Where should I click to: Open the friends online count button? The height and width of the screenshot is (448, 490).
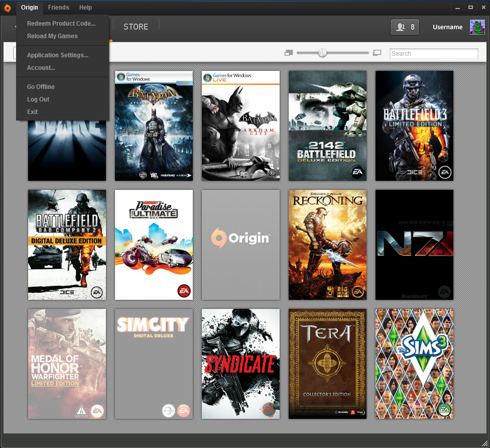point(405,27)
